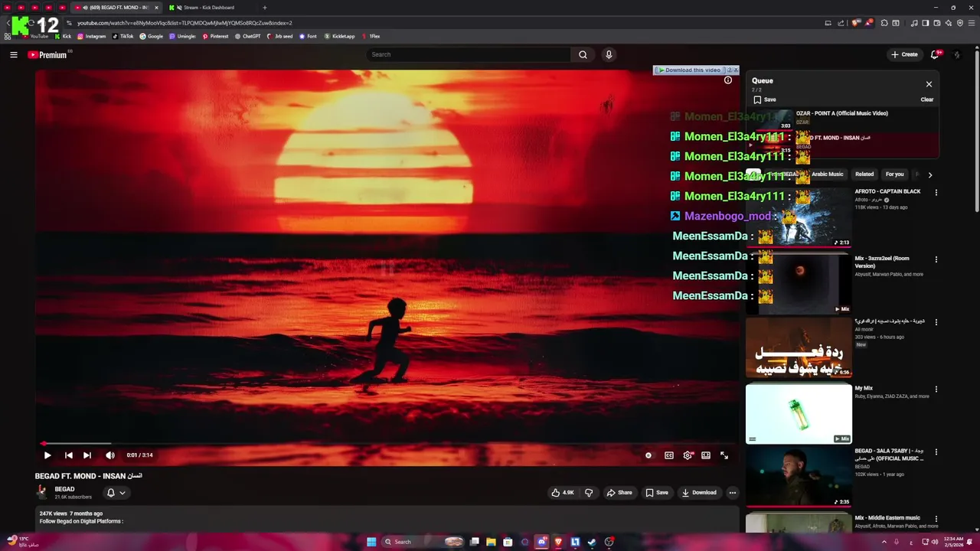This screenshot has width=980, height=551.
Task: Open more actions ellipsis under video
Action: 733,493
